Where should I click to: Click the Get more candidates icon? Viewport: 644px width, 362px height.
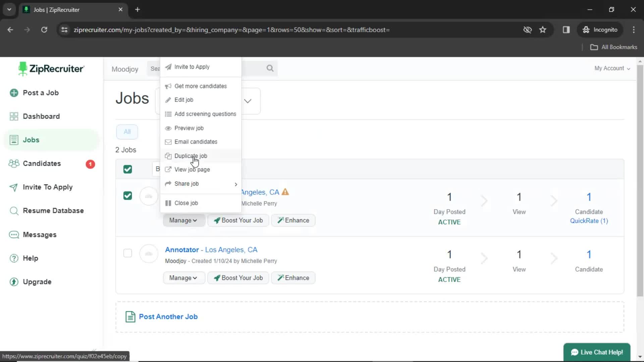pos(168,86)
